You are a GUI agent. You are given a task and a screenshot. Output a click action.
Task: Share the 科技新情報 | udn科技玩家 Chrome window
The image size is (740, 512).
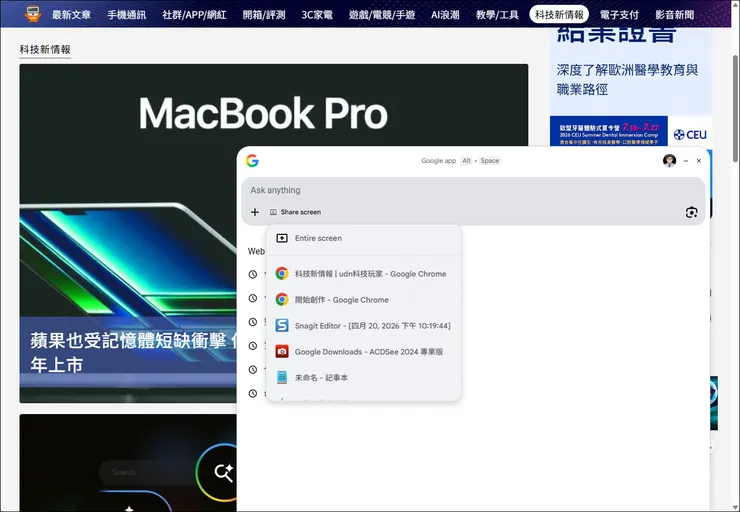click(x=363, y=274)
